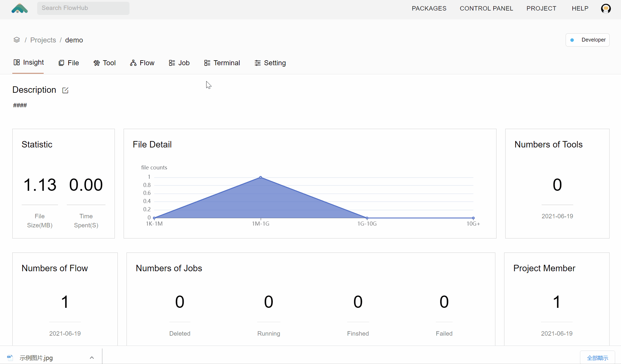Click the blue Developer status dot
Screen dimensions: 621x364
(572, 40)
